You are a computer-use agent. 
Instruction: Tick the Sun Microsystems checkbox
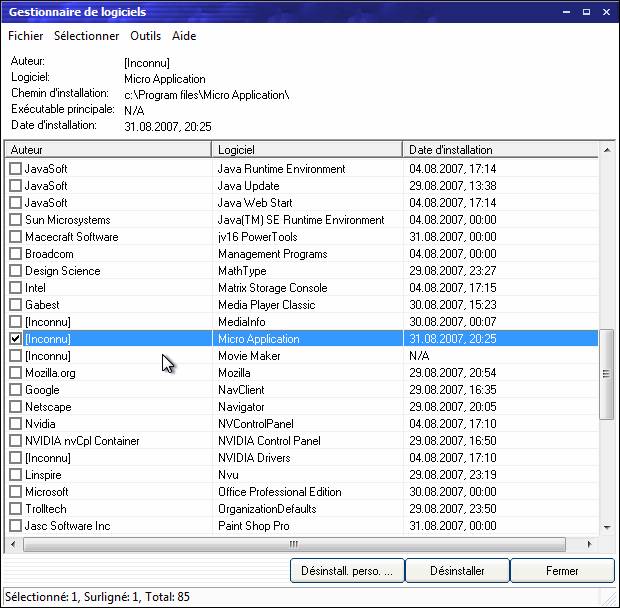click(15, 220)
